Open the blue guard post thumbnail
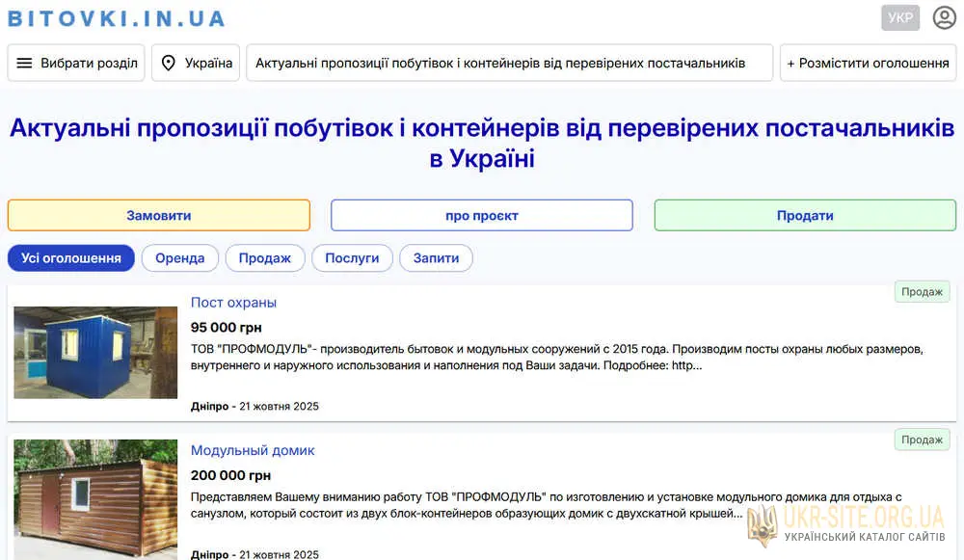The height and width of the screenshot is (560, 964). (x=95, y=353)
